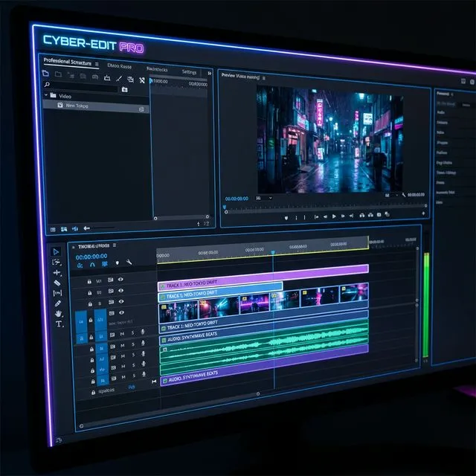Open Preview Video panel menu
Viewport: 476px width, 476px height.
[264, 78]
